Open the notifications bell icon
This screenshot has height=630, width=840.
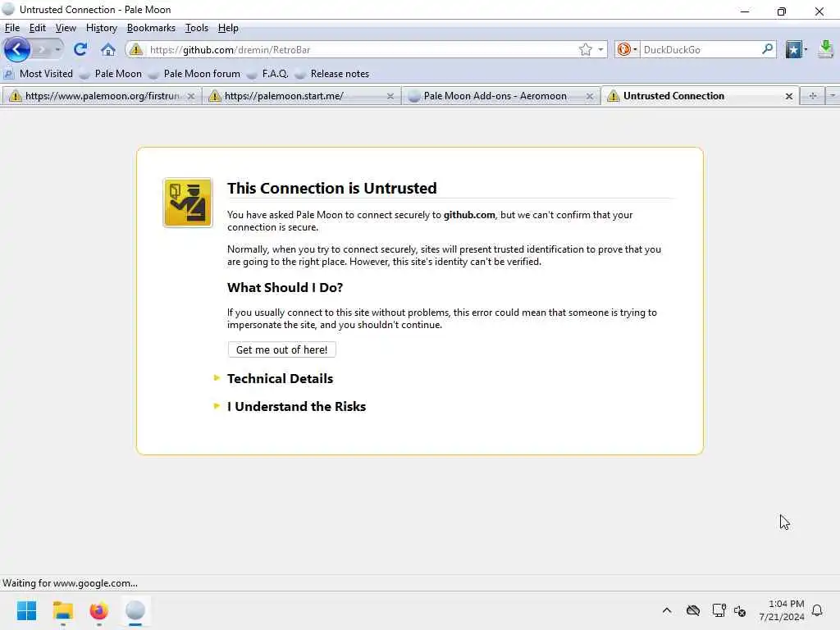(x=817, y=610)
